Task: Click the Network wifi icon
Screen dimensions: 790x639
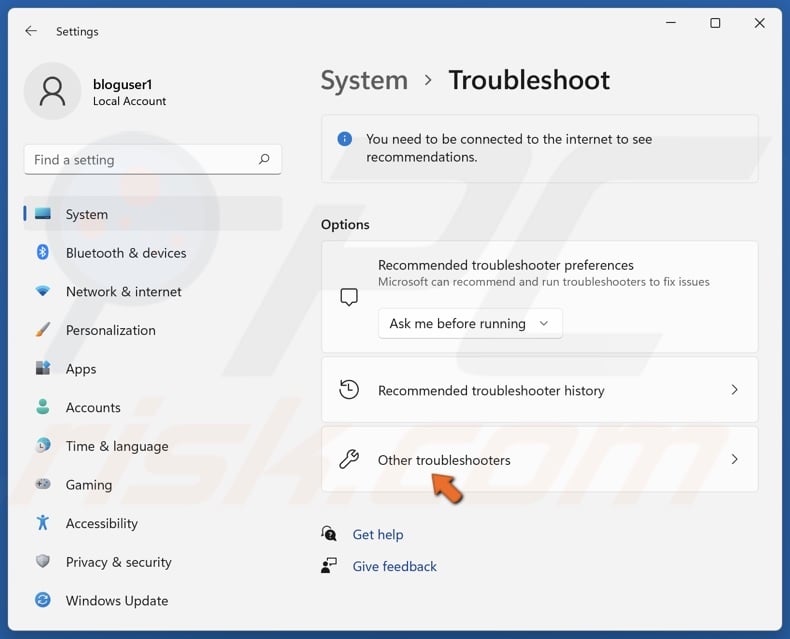Action: [43, 291]
